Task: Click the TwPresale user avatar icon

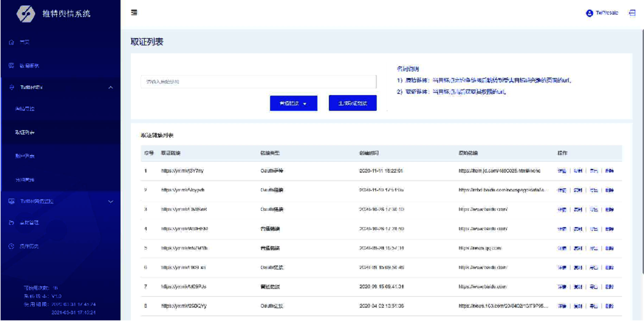Action: pos(589,13)
